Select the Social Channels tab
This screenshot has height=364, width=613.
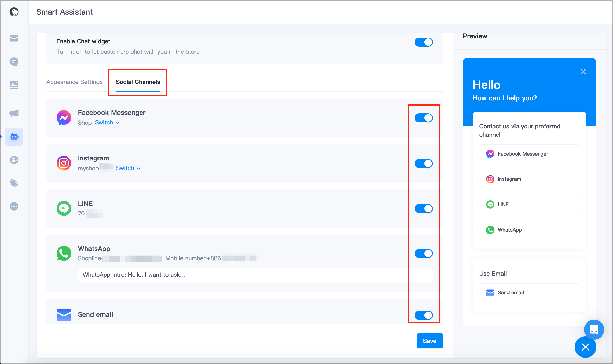click(138, 82)
